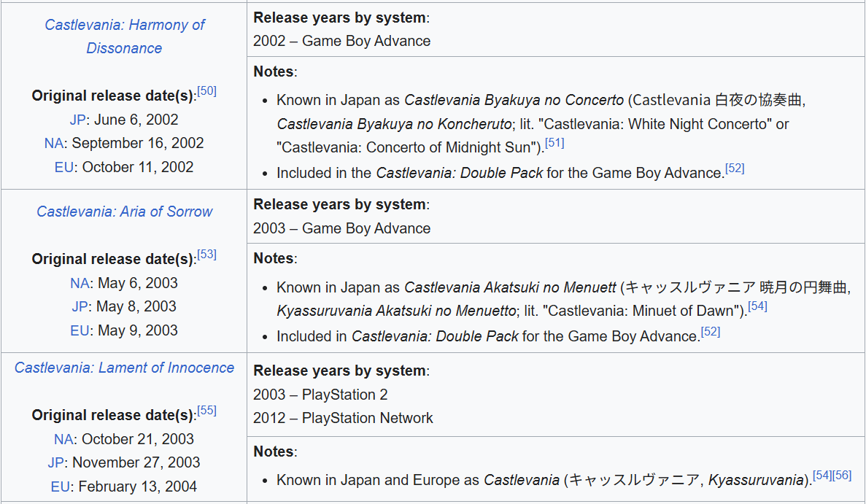Open citation [50] reference

206,91
